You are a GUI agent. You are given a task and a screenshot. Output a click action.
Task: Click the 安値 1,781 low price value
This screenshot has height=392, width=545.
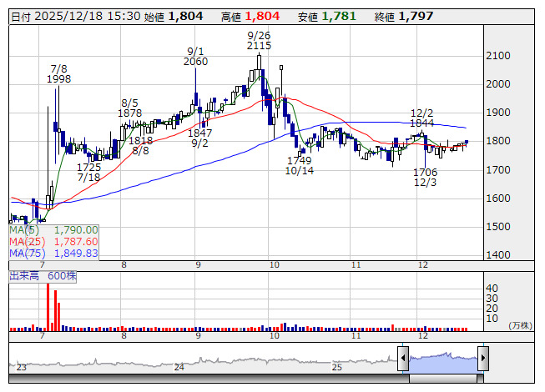tap(326, 17)
